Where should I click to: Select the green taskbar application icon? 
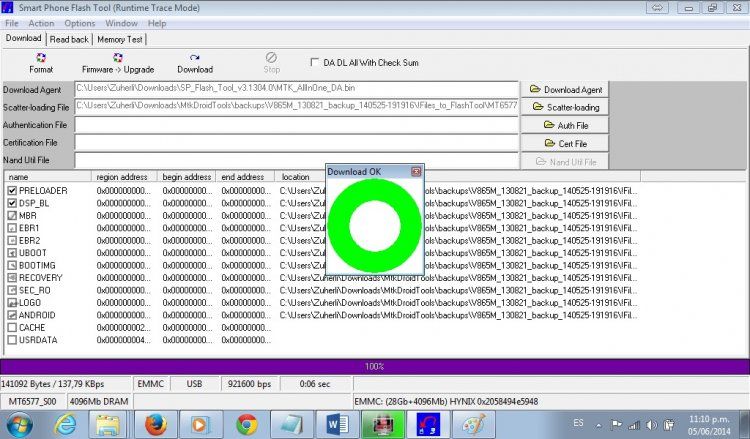pos(383,424)
